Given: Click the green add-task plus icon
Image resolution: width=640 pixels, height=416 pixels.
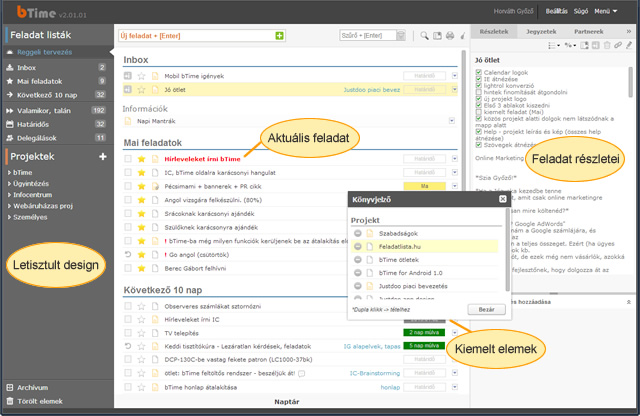Looking at the screenshot, I should (279, 36).
